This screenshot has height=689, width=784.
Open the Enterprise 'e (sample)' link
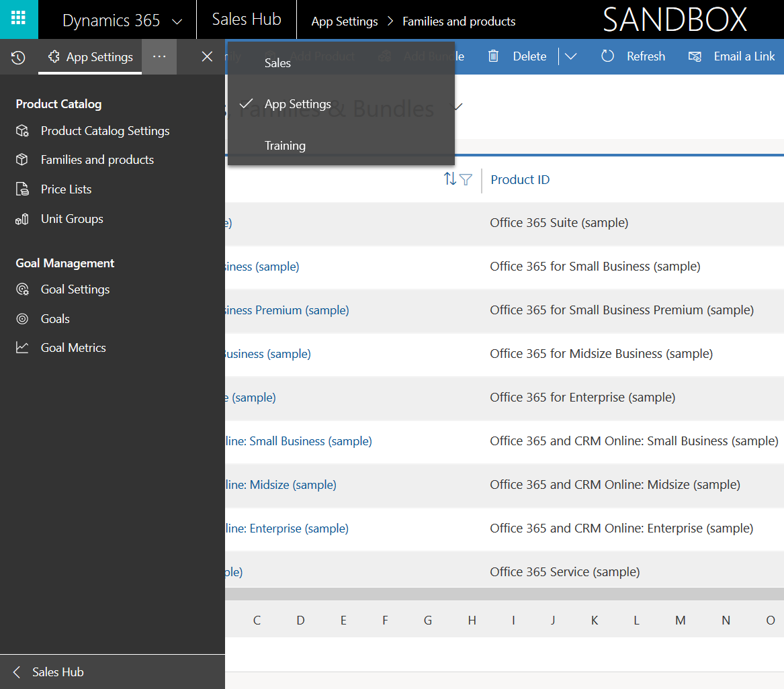(x=251, y=397)
